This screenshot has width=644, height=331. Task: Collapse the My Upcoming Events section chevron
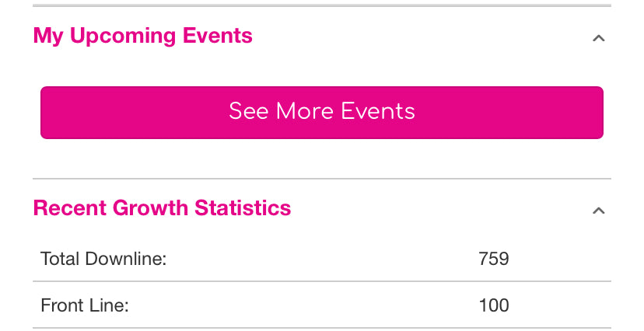coord(598,37)
